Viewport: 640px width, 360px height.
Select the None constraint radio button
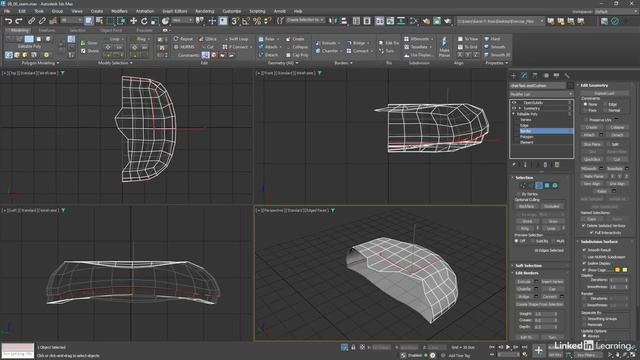tap(585, 104)
